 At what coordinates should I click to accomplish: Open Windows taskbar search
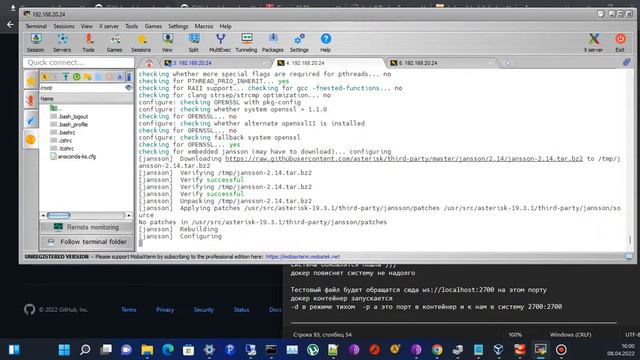[x=85, y=350]
